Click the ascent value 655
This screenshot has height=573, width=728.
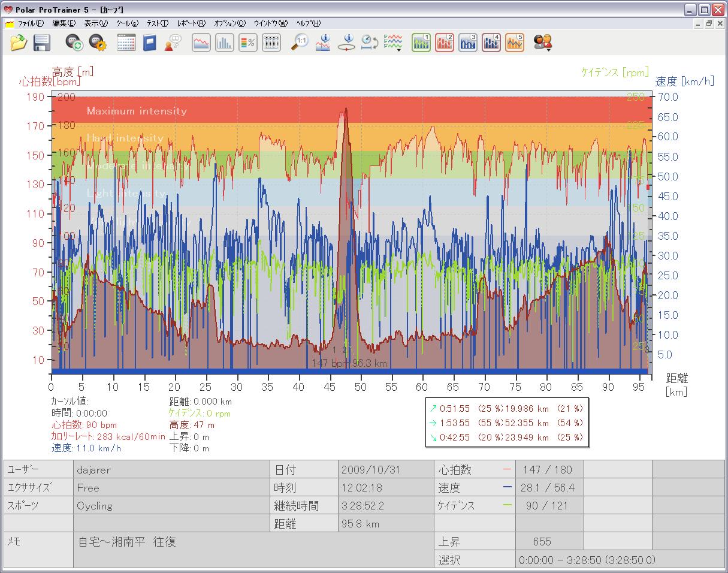point(549,542)
